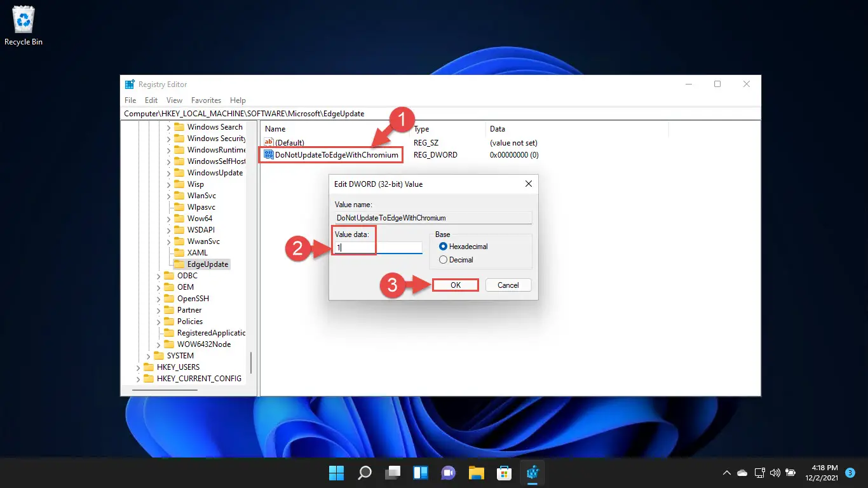
Task: Select the WOW6432Node tree key
Action: [x=204, y=344]
